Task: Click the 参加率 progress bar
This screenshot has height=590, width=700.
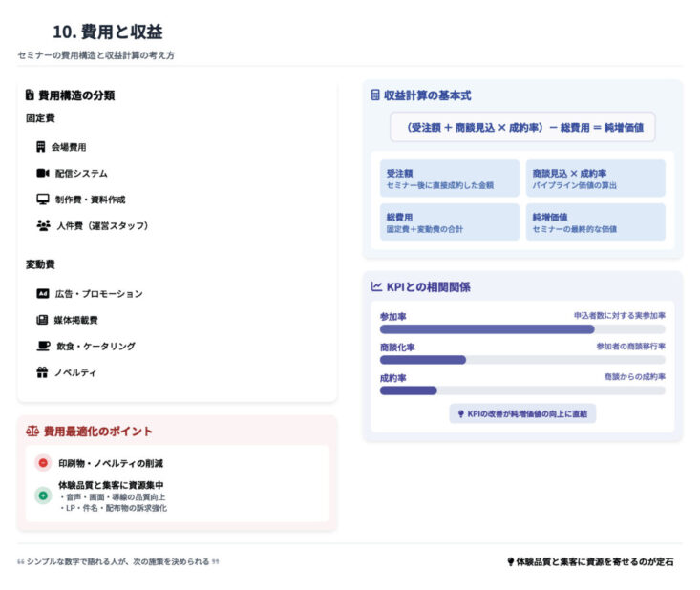Action: pyautogui.click(x=522, y=329)
